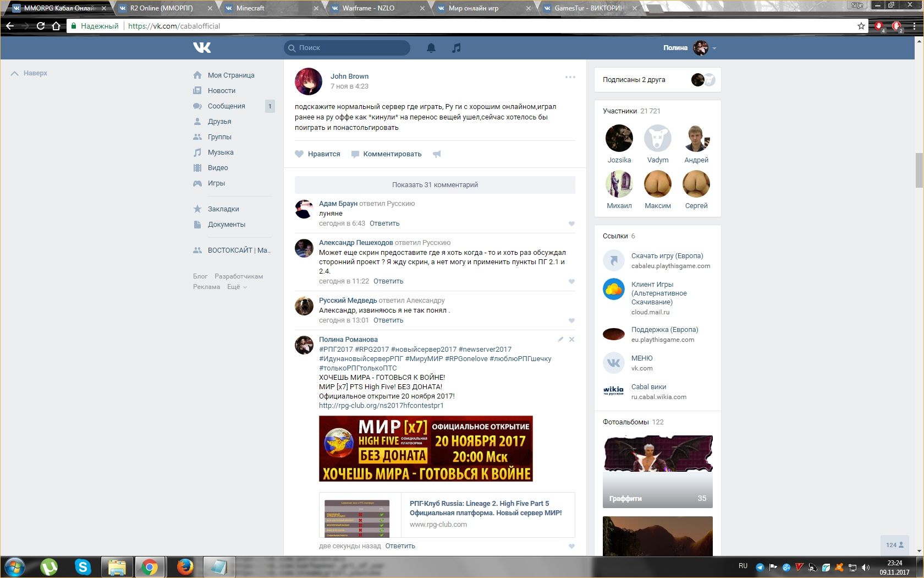Go to Сообщения in left menu

pos(226,106)
